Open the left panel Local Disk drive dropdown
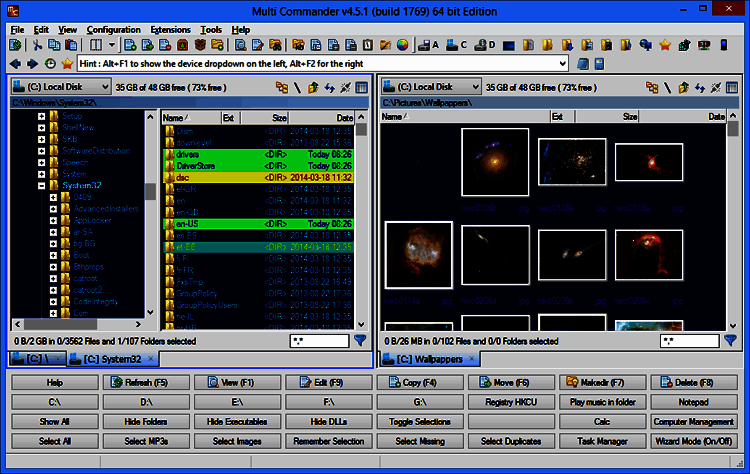The width and height of the screenshot is (750, 474). point(59,88)
